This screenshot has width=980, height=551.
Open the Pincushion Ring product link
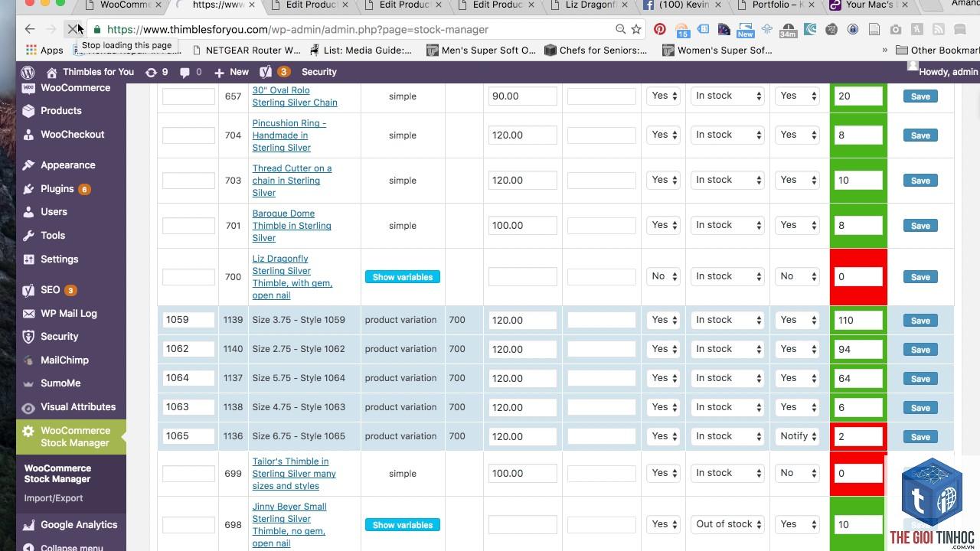click(289, 135)
